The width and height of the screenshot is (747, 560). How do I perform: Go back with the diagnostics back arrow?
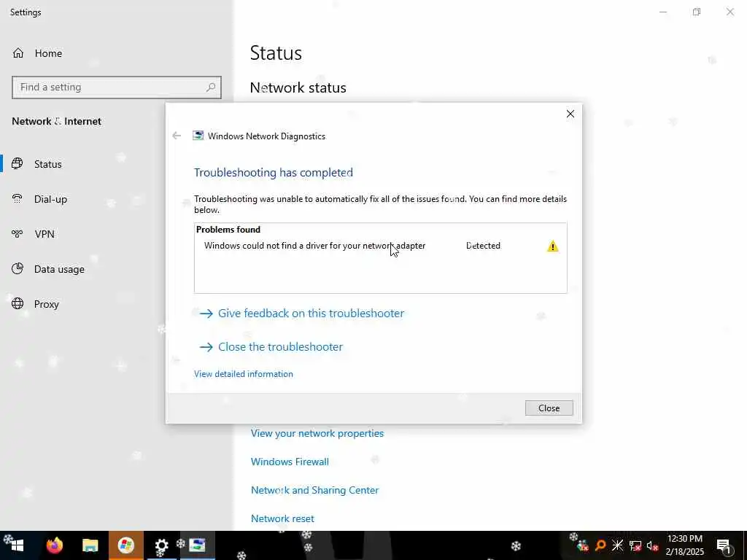(177, 136)
